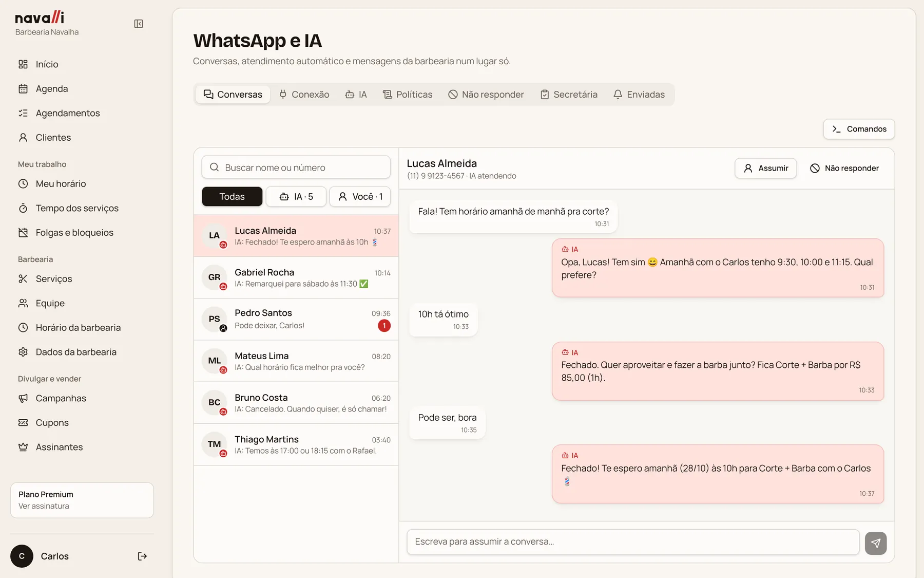
Task: Filter conversations by Você · 1
Action: pyautogui.click(x=360, y=197)
